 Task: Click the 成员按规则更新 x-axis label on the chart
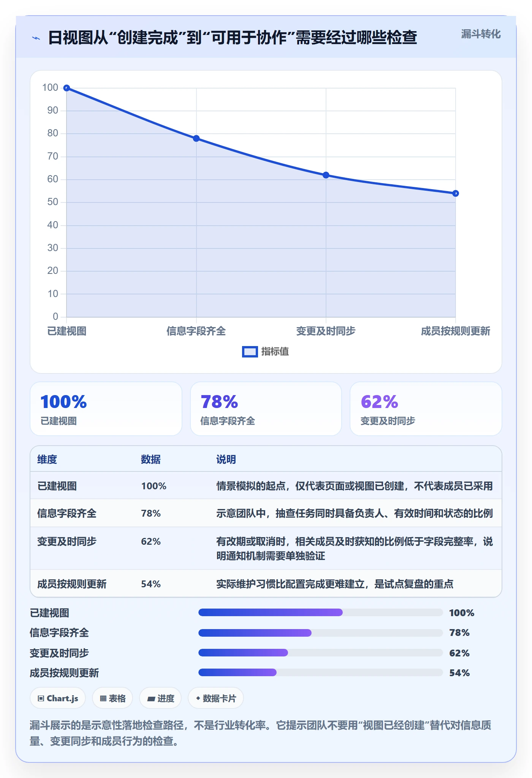(x=456, y=331)
